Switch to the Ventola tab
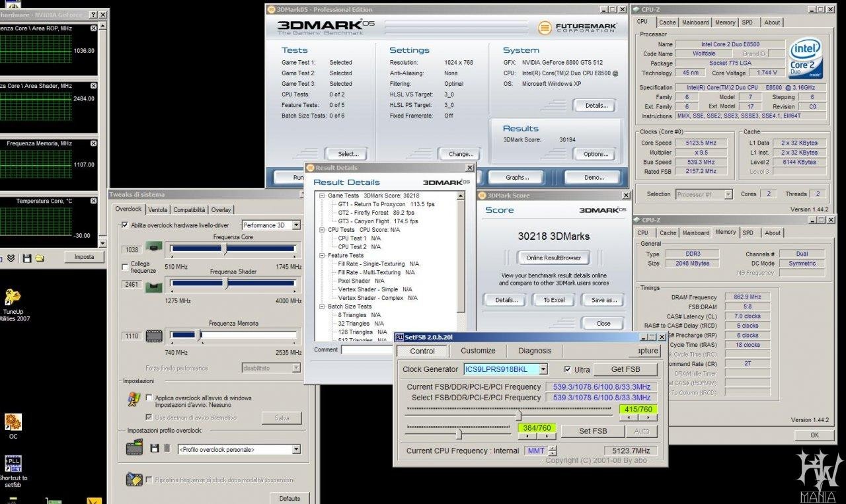 (x=157, y=209)
